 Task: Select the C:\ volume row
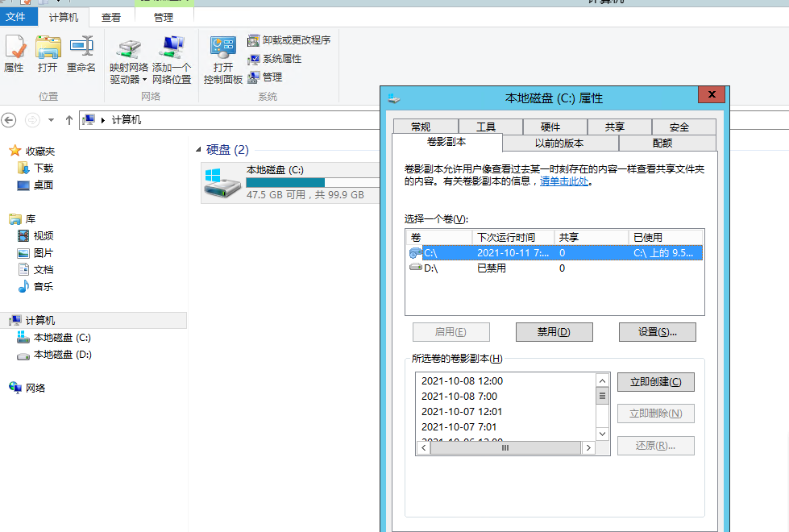pyautogui.click(x=554, y=252)
